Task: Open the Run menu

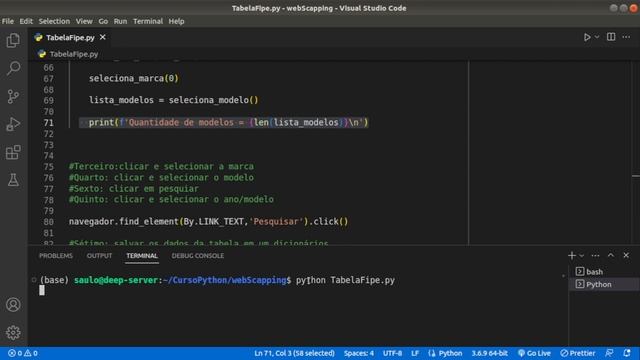Action: (120, 21)
